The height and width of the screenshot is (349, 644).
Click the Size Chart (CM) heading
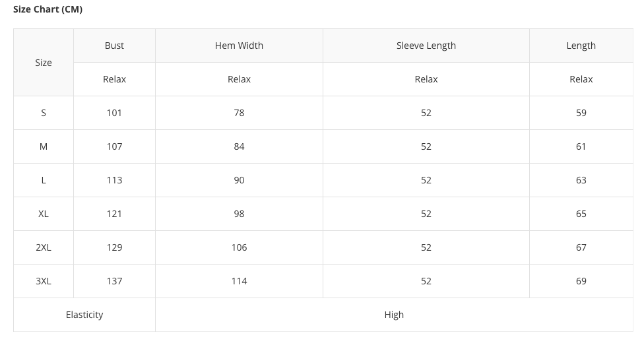coord(48,9)
